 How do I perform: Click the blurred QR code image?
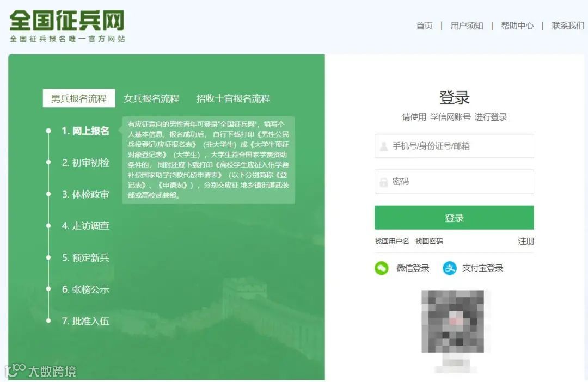(x=452, y=321)
